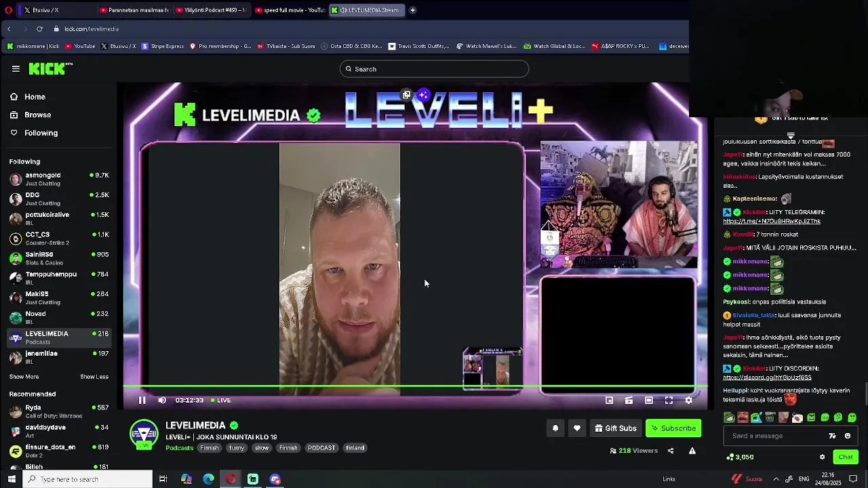Open video player settings gear
The height and width of the screenshot is (488, 868).
pyautogui.click(x=688, y=401)
